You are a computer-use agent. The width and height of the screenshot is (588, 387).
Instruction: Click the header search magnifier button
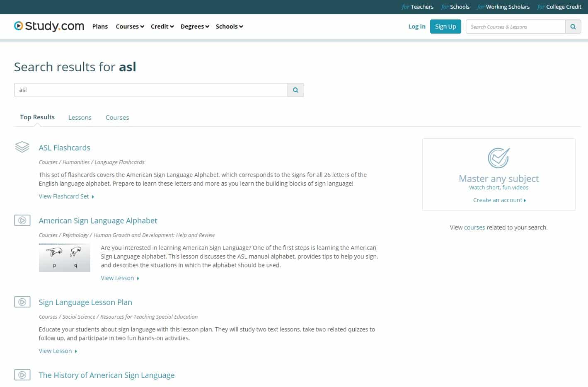click(573, 27)
